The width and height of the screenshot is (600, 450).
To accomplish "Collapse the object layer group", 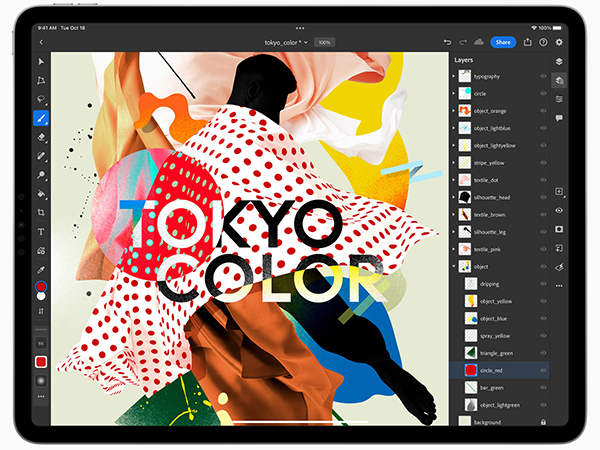I will [454, 266].
